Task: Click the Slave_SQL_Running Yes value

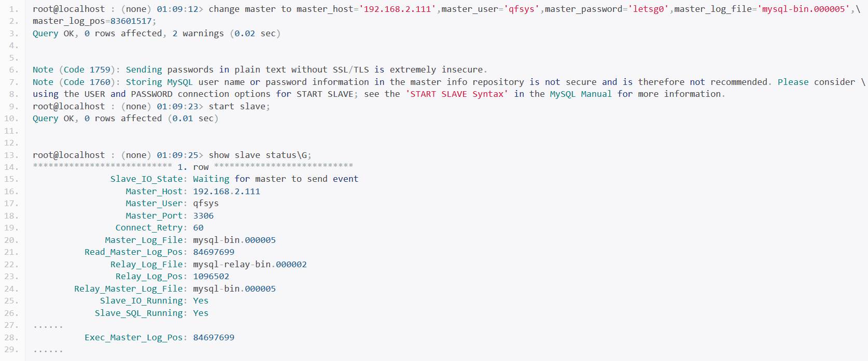Action: 201,313
